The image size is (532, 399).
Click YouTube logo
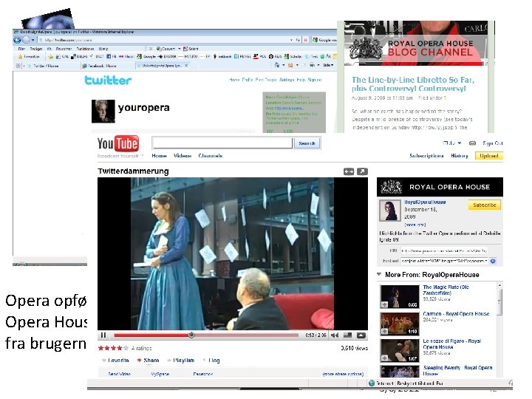tap(117, 144)
